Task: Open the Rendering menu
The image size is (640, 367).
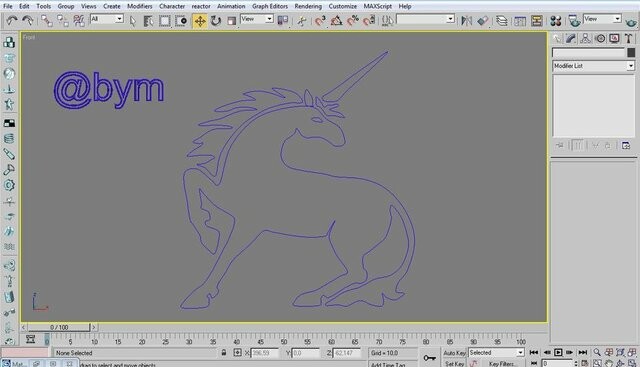Action: (x=308, y=6)
